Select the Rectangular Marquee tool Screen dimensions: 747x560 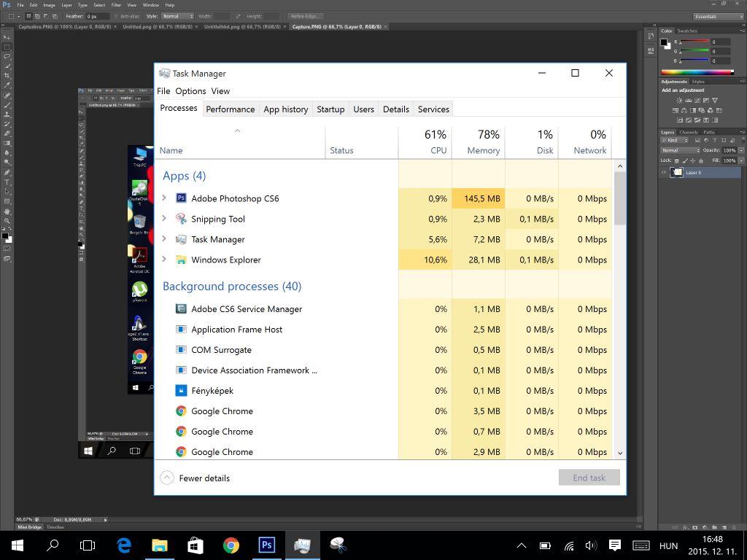pos(7,47)
